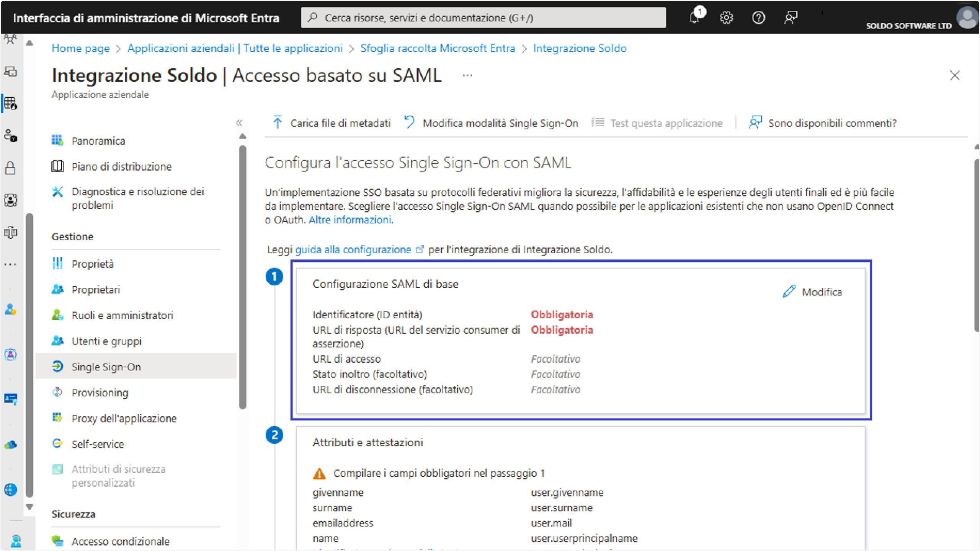Open settings gear in top bar
The width and height of the screenshot is (980, 551).
pos(726,18)
